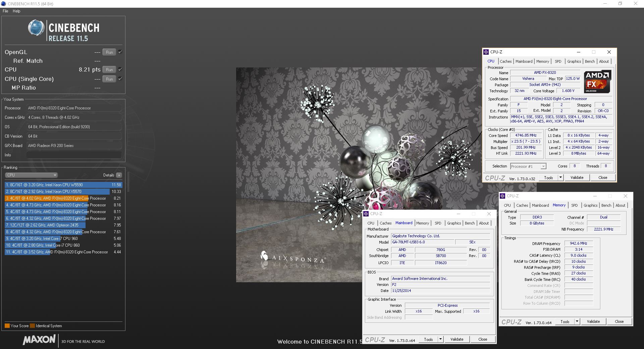
Task: Select ranking row Intel Xeon CPU W5590
Action: pos(63,185)
